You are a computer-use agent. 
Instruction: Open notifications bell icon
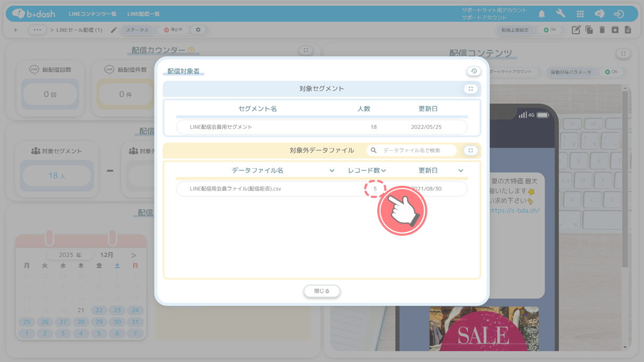coord(542,14)
